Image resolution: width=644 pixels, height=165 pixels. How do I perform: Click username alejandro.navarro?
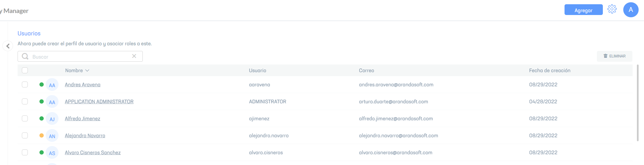(269, 136)
